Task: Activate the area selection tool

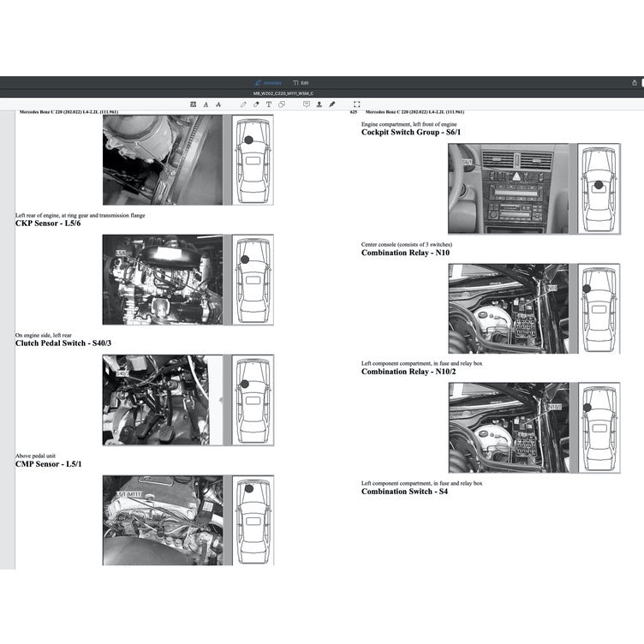Action: tap(356, 104)
